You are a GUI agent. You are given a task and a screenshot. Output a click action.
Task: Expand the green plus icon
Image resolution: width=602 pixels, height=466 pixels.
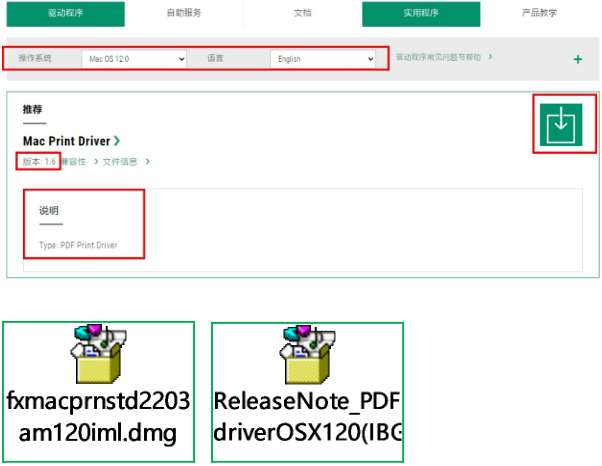point(577,59)
